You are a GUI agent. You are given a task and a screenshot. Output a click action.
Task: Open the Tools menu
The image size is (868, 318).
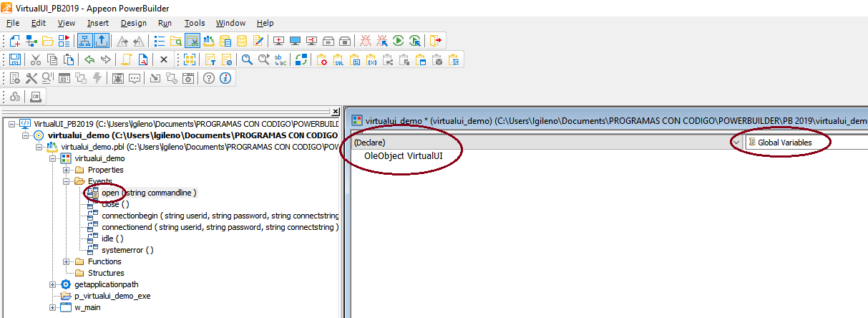[195, 23]
